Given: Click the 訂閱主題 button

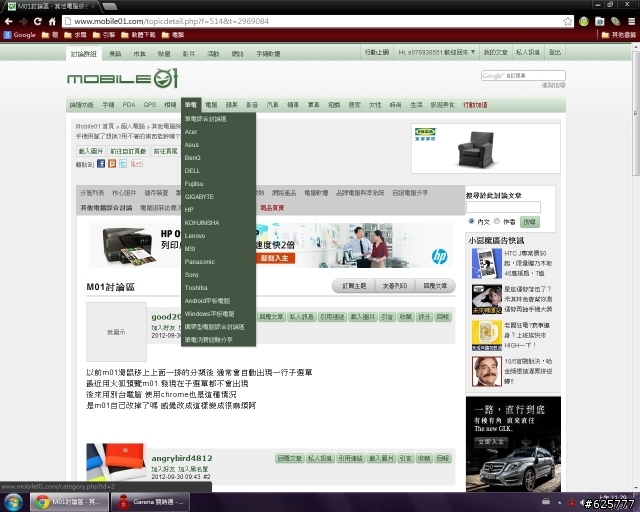Looking at the screenshot, I should [354, 286].
